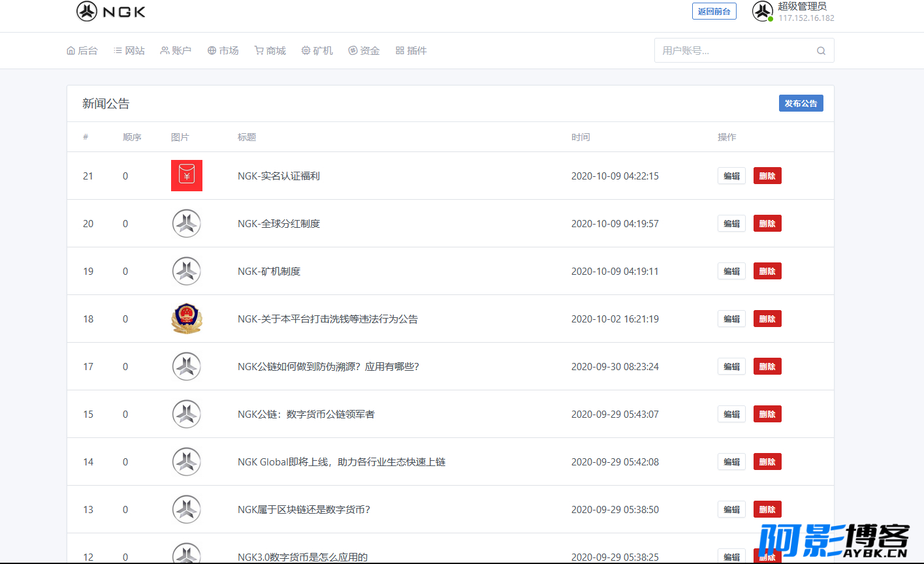Open the 网站 website menu
924x564 pixels.
[x=129, y=50]
